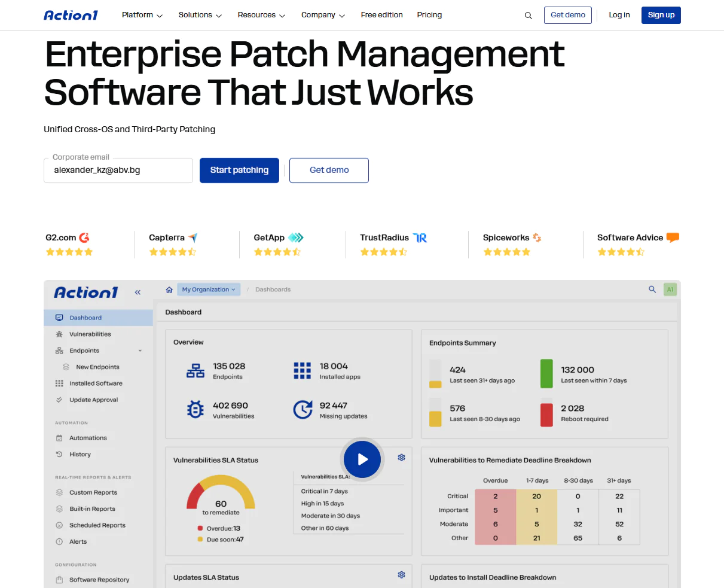Click the dashboard search magnifier icon

pos(652,290)
